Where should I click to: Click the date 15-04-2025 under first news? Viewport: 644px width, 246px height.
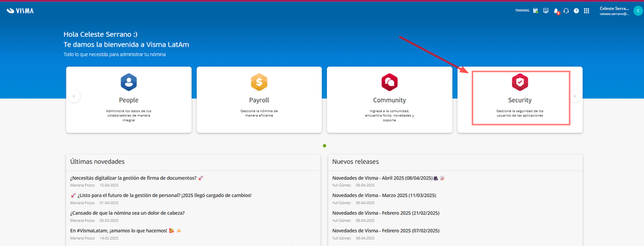click(x=109, y=185)
